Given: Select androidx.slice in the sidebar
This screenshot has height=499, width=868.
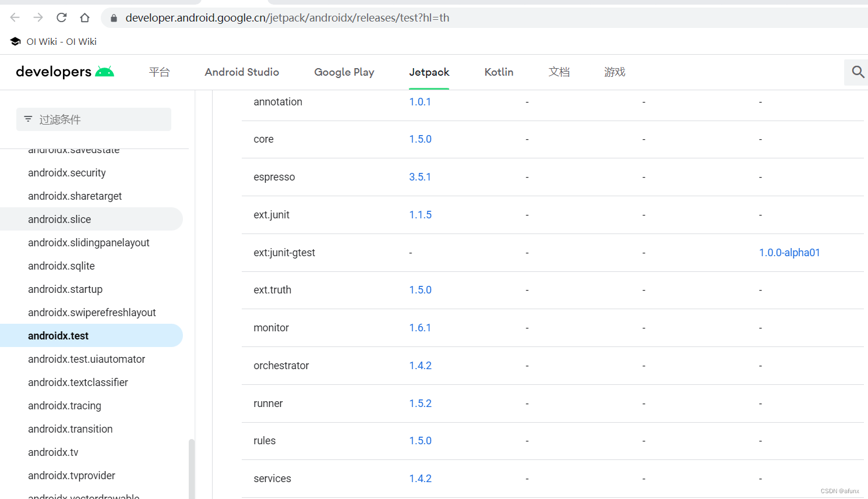Looking at the screenshot, I should pos(91,220).
